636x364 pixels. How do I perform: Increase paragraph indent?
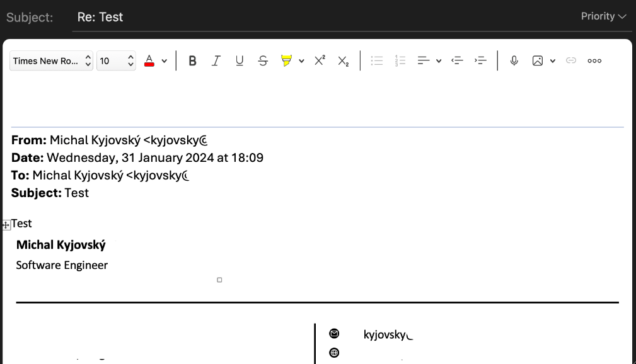[x=480, y=61]
